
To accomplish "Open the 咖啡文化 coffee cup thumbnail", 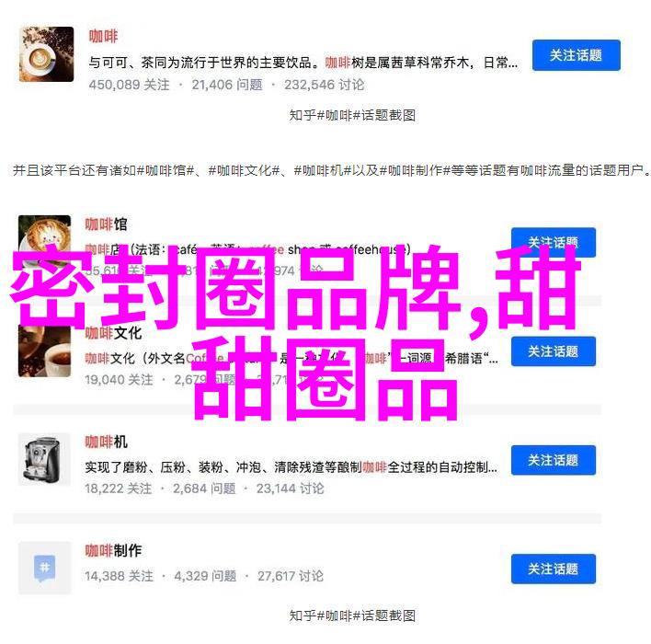I will (x=44, y=351).
